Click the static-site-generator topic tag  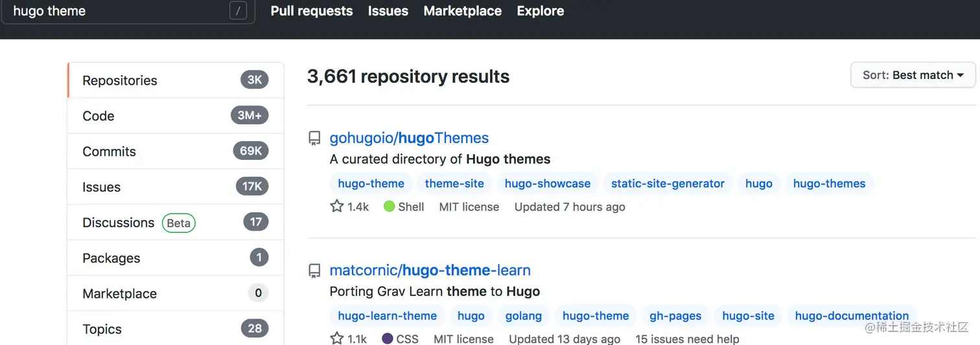[x=668, y=184]
